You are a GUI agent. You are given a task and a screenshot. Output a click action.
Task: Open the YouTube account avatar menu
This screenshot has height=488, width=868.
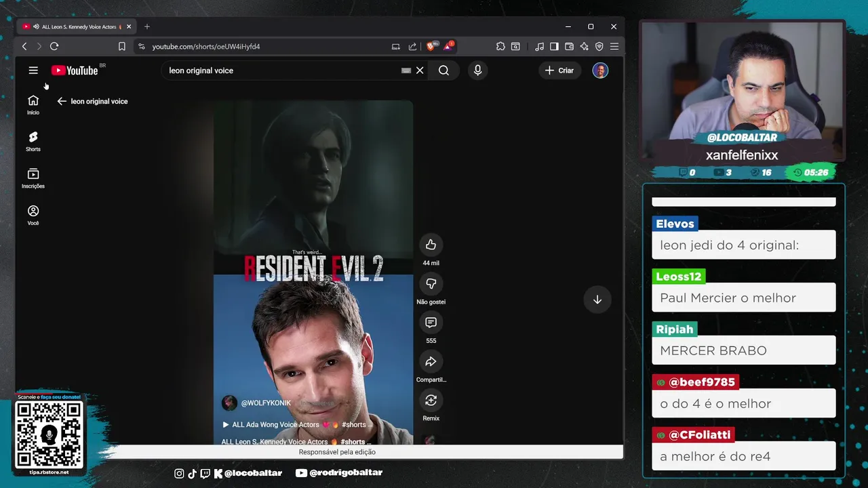click(600, 70)
